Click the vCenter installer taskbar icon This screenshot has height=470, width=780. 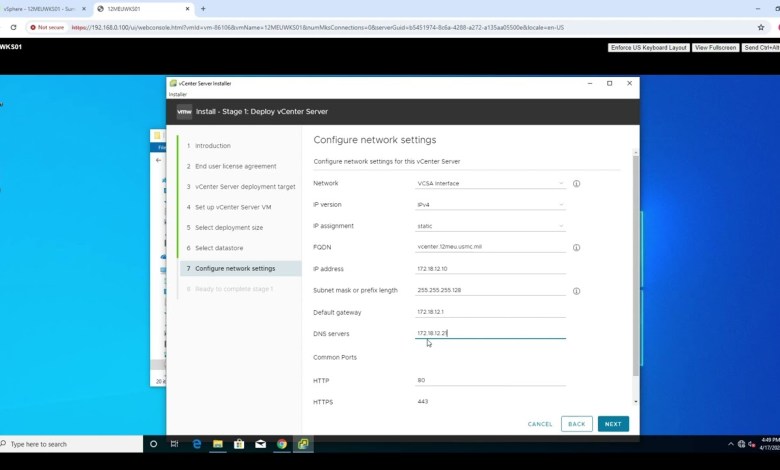tap(303, 444)
